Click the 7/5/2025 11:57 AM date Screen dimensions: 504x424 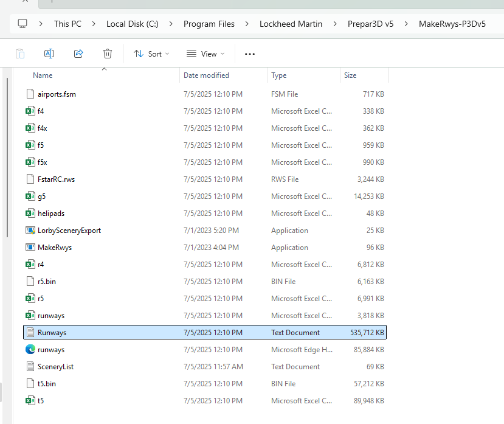(213, 366)
